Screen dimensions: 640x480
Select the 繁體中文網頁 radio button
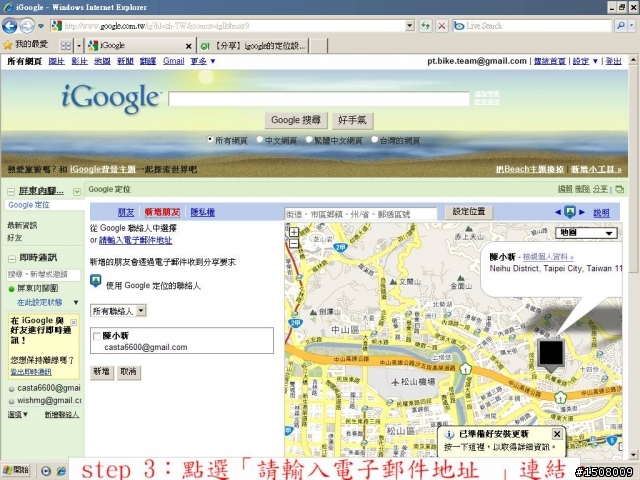[x=309, y=140]
